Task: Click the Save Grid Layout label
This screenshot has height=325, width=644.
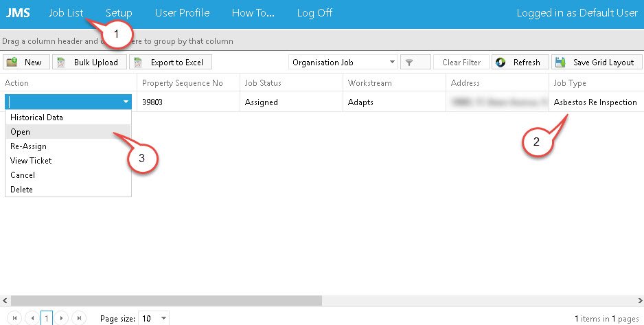Action: [603, 63]
